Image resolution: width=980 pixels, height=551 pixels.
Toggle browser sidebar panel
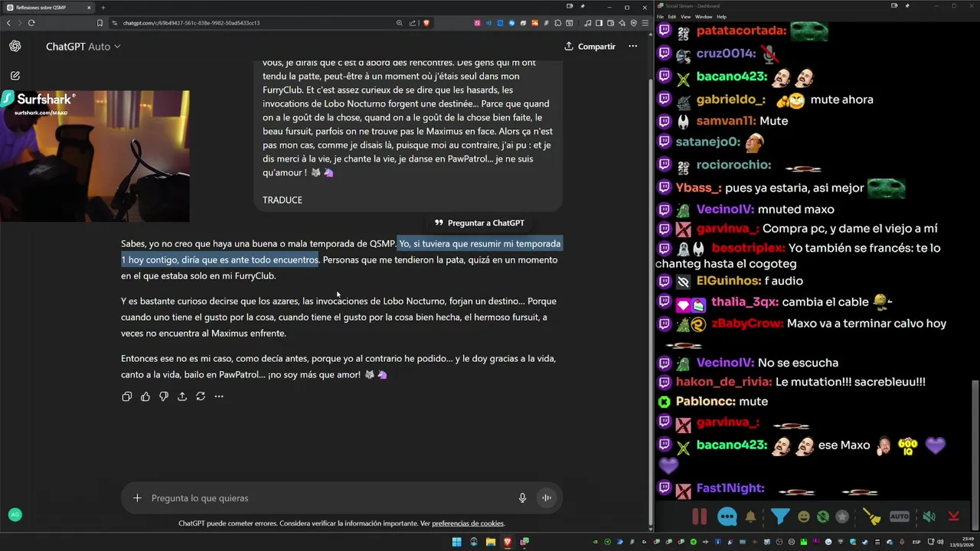599,23
